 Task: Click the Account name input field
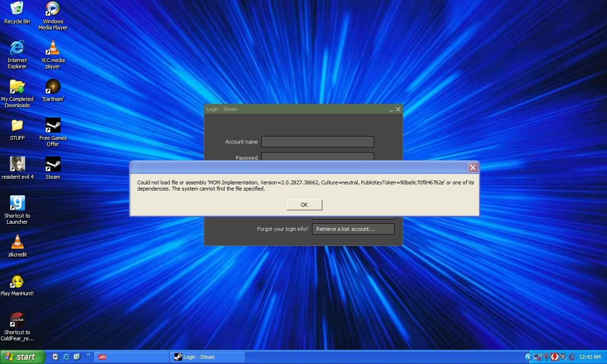pyautogui.click(x=317, y=142)
